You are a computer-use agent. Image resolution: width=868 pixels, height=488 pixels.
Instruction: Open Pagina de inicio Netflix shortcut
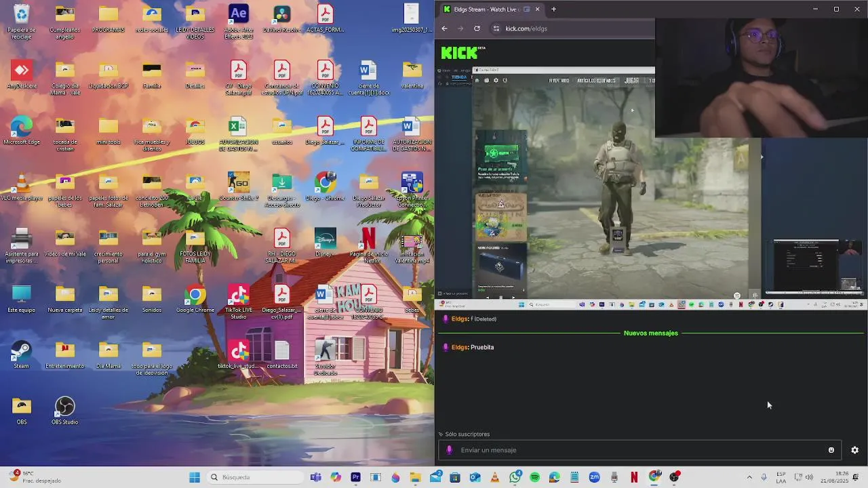(x=368, y=246)
